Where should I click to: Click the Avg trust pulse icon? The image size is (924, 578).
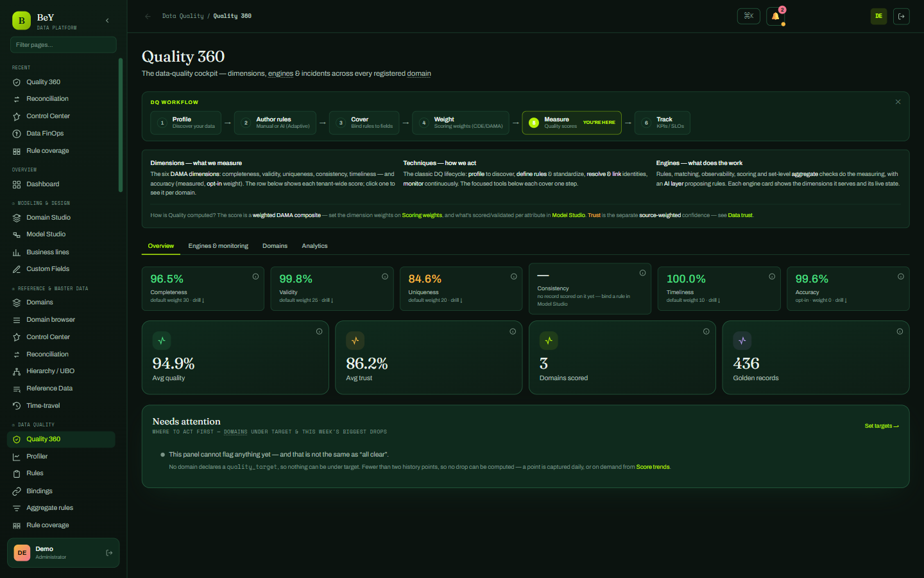355,340
